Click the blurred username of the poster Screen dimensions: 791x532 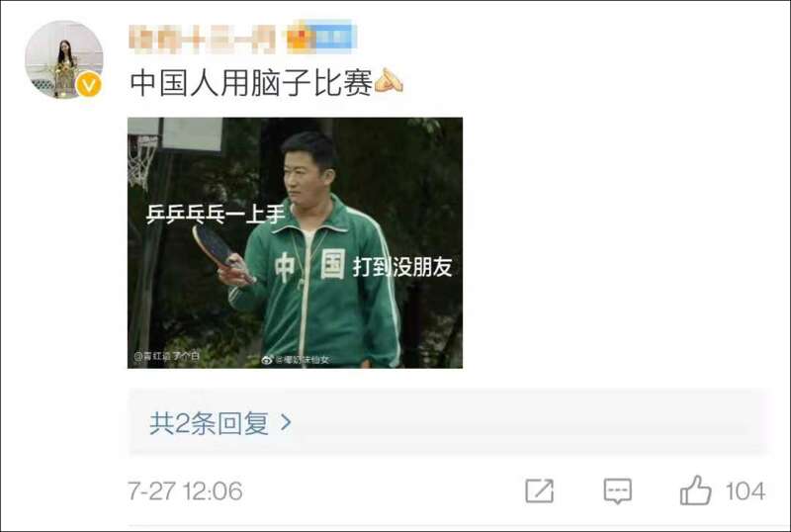coord(202,39)
